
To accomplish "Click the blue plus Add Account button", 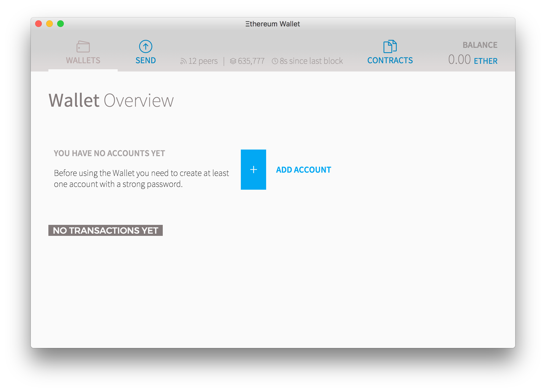I will tap(253, 170).
